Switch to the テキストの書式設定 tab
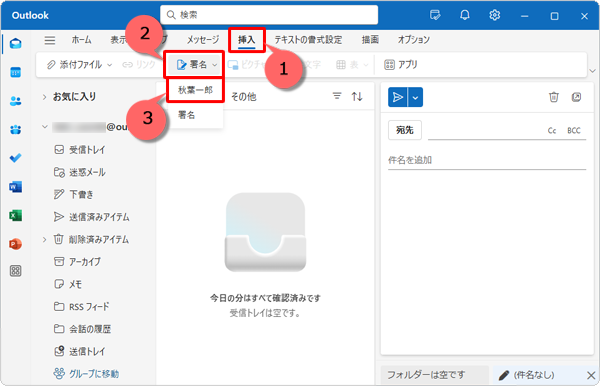This screenshot has width=600, height=386. [308, 40]
